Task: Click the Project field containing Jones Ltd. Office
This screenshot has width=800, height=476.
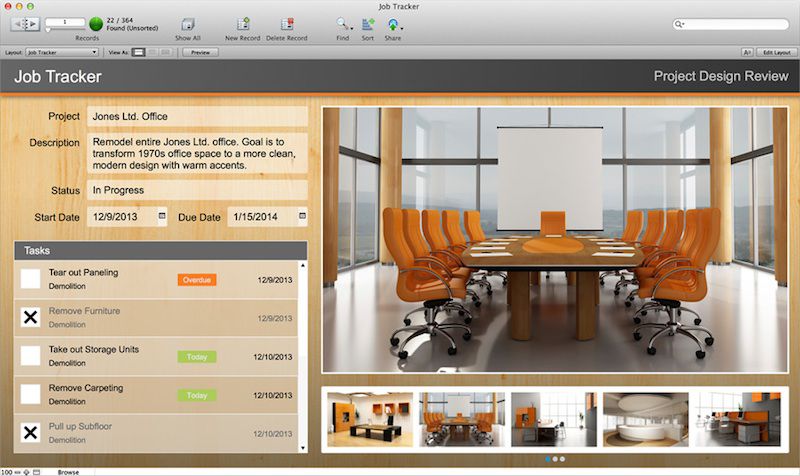Action: click(x=197, y=117)
